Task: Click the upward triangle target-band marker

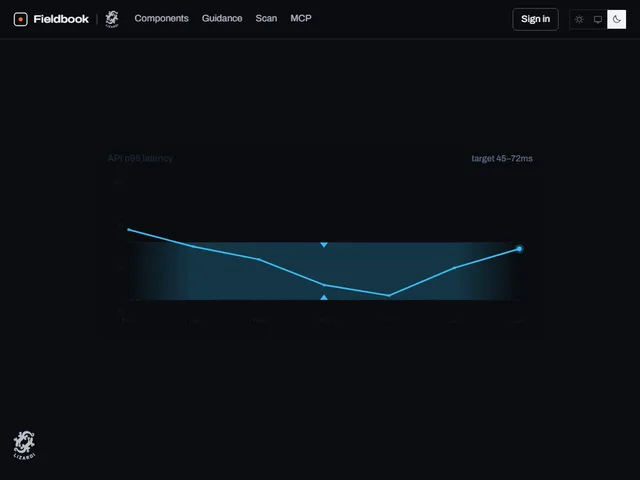Action: [324, 298]
